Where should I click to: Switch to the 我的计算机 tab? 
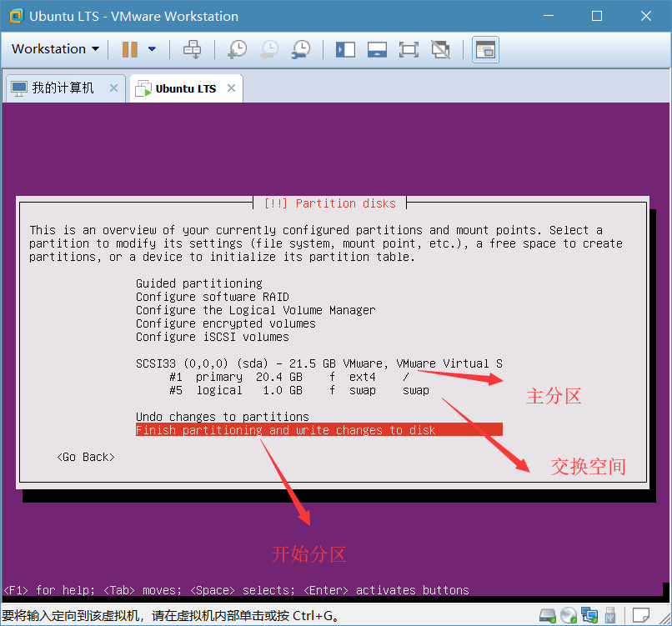tap(63, 88)
